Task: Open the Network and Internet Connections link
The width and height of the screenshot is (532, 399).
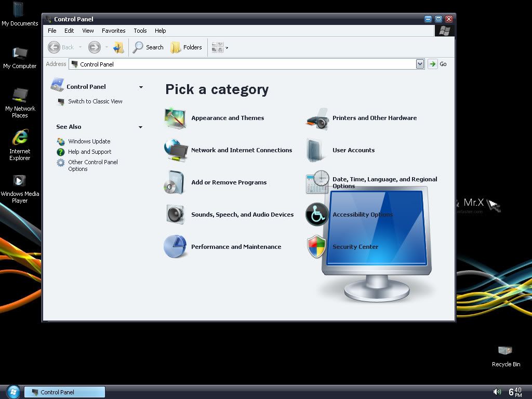Action: [242, 150]
